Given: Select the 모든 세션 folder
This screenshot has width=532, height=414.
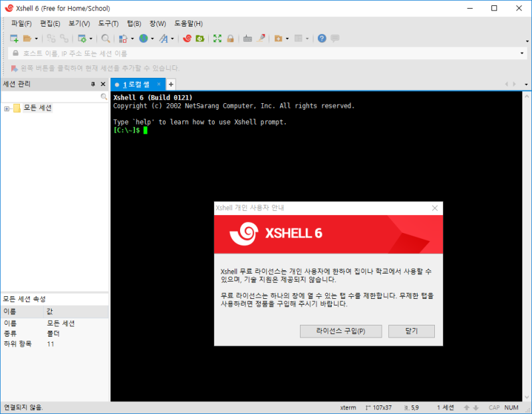Looking at the screenshot, I should coord(38,108).
